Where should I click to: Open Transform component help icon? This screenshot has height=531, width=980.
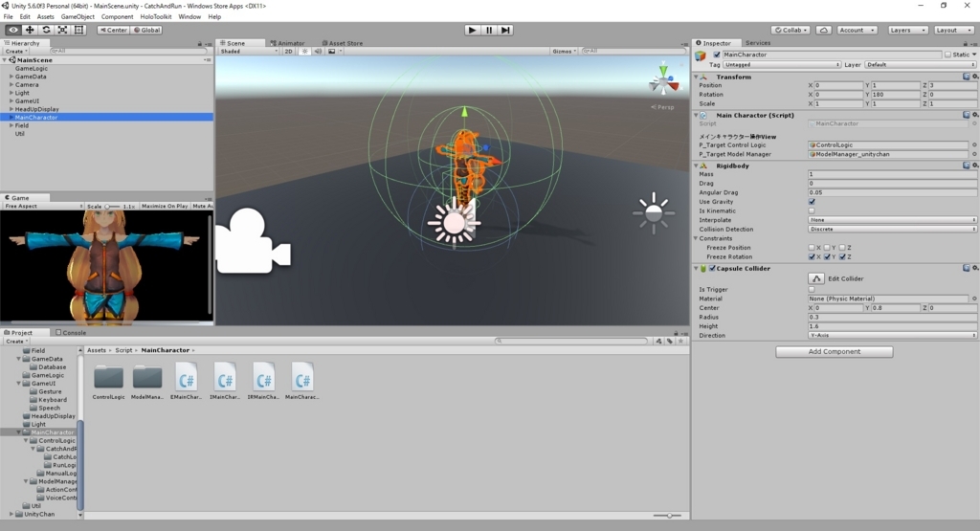click(x=967, y=77)
